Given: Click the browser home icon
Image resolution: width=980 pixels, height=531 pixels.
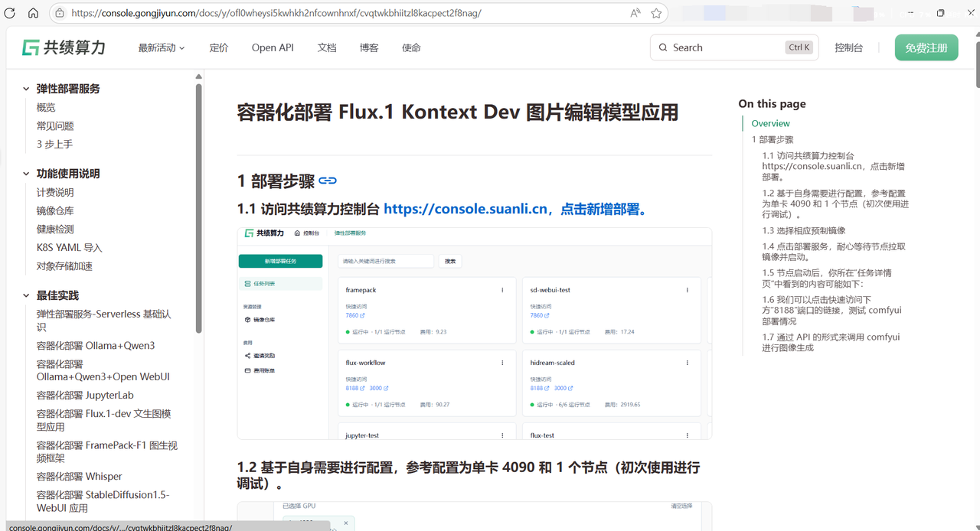Looking at the screenshot, I should tap(33, 13).
